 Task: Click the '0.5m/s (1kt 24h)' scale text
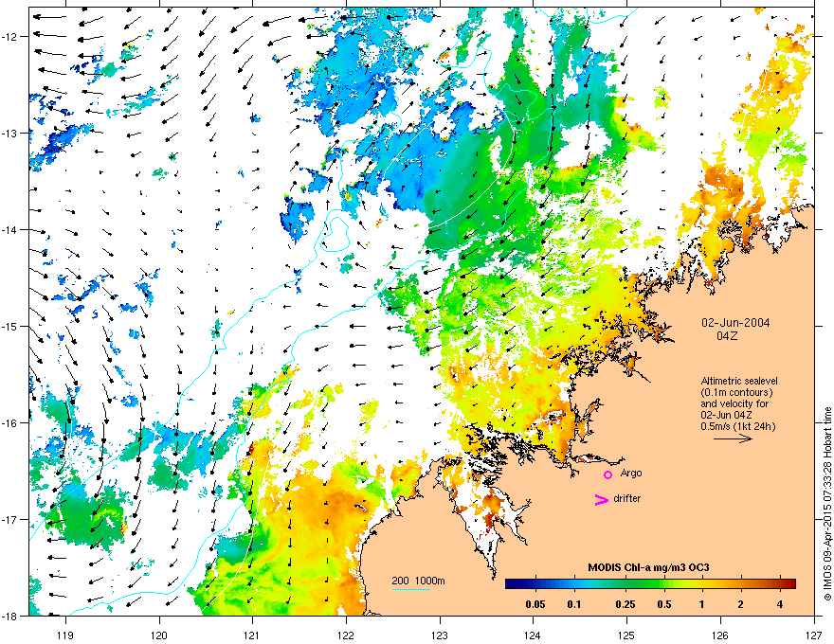click(x=738, y=426)
